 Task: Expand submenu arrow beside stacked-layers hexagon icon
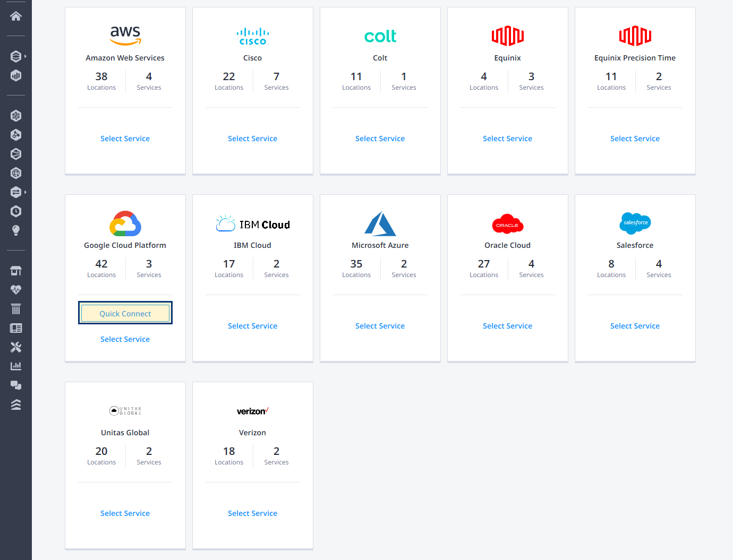pyautogui.click(x=25, y=56)
